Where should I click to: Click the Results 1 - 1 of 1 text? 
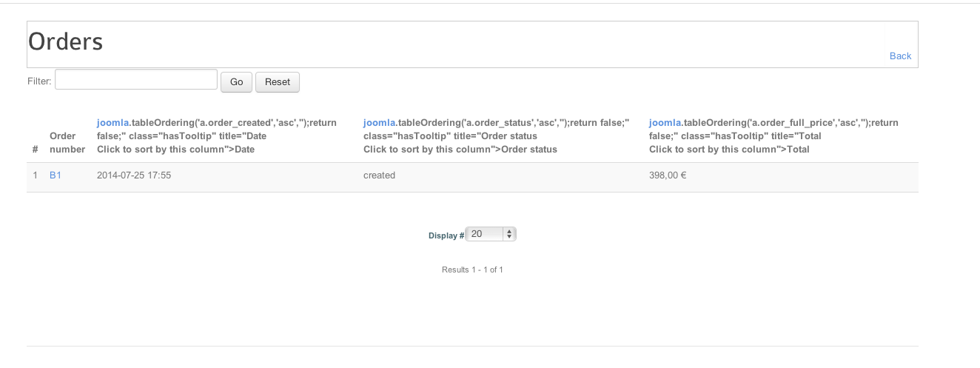472,270
